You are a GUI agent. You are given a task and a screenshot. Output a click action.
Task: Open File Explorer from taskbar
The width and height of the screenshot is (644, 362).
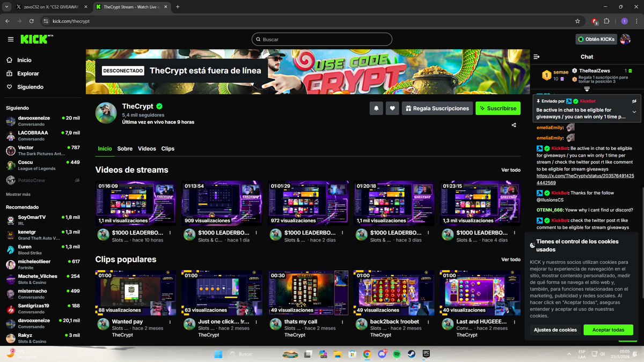pyautogui.click(x=338, y=354)
